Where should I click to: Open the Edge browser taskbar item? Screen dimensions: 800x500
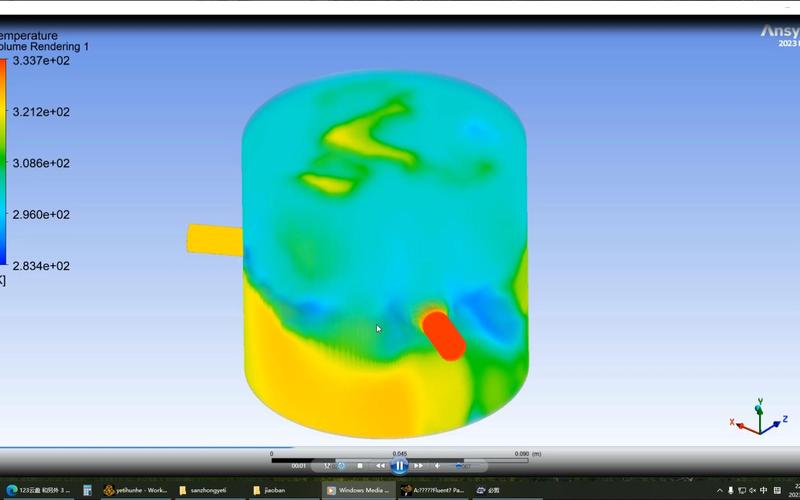coord(37,490)
